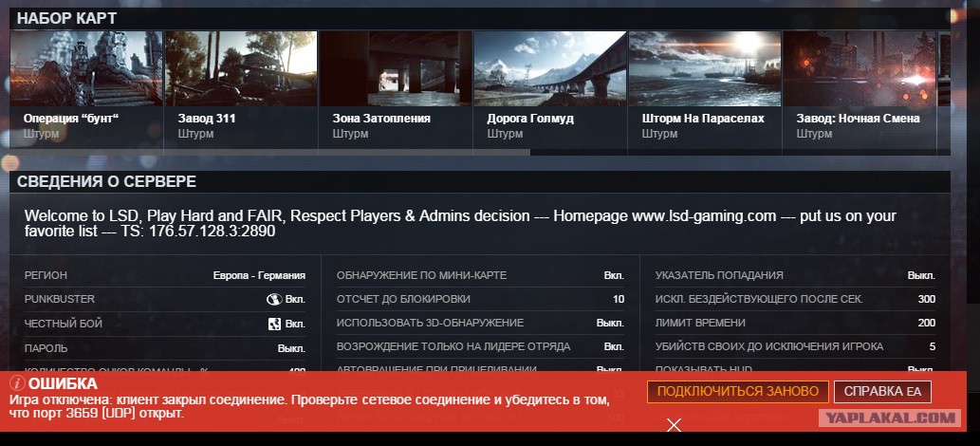Click the map list horizontal scrollbar
The image size is (980, 446).
270,152
